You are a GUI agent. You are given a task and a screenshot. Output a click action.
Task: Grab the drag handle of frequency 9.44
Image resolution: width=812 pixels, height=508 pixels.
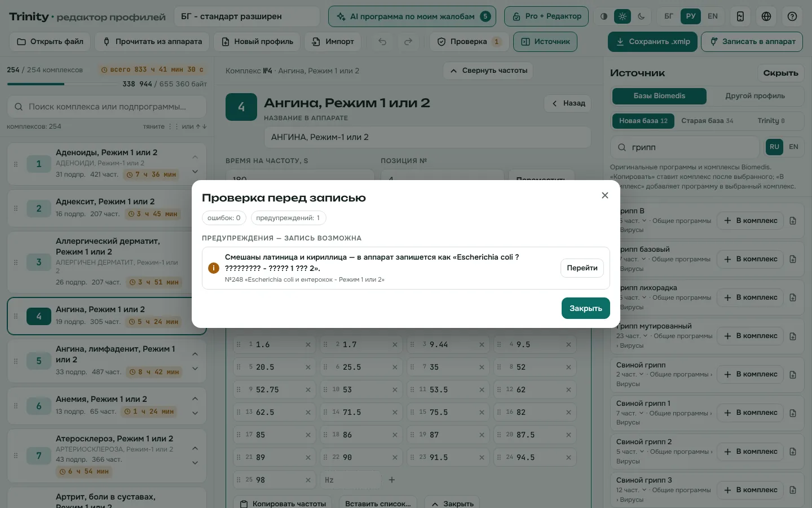click(x=412, y=344)
